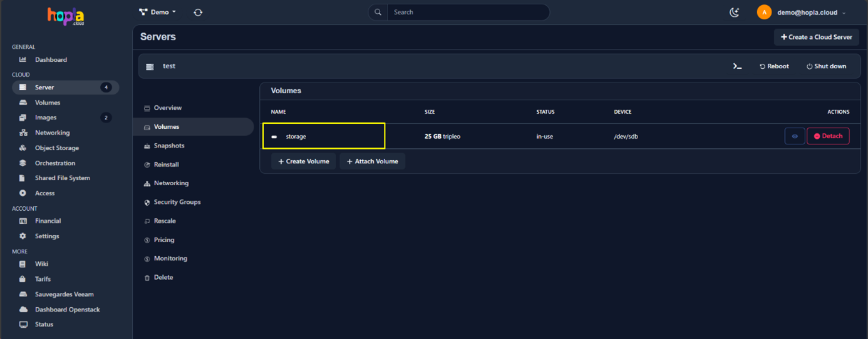This screenshot has height=339, width=868.
Task: Open the Monitoring tab
Action: [x=170, y=258]
